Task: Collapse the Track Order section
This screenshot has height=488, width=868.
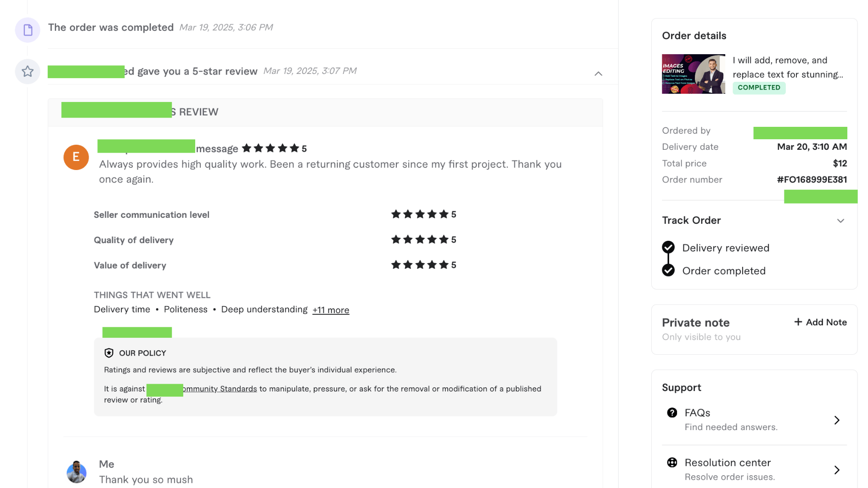Action: (x=840, y=221)
